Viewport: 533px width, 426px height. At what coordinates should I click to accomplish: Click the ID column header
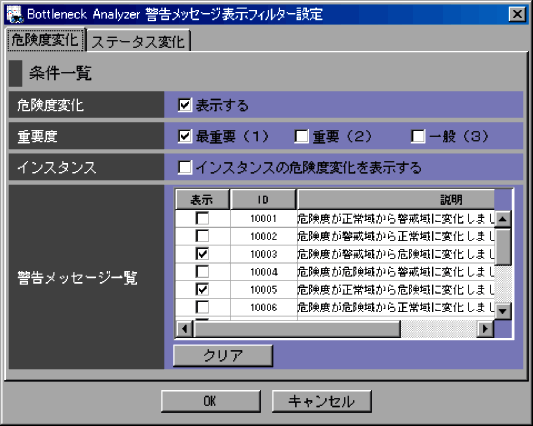263,200
